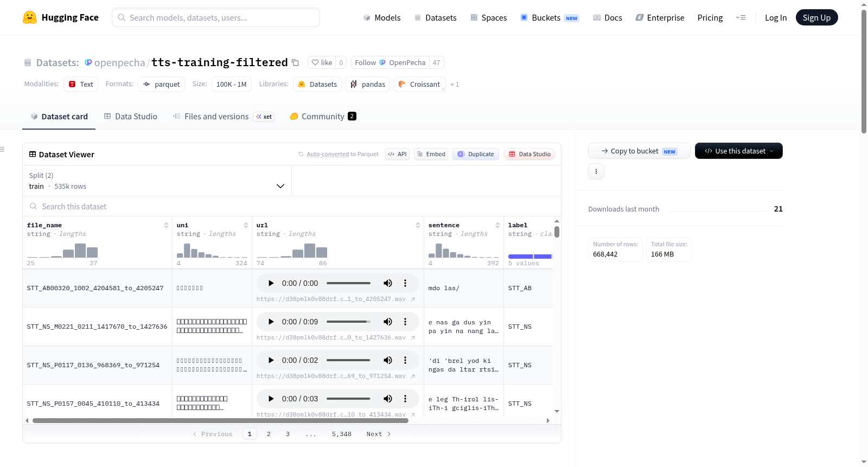The width and height of the screenshot is (868, 467).
Task: Open the Split train dropdown
Action: pyautogui.click(x=157, y=181)
